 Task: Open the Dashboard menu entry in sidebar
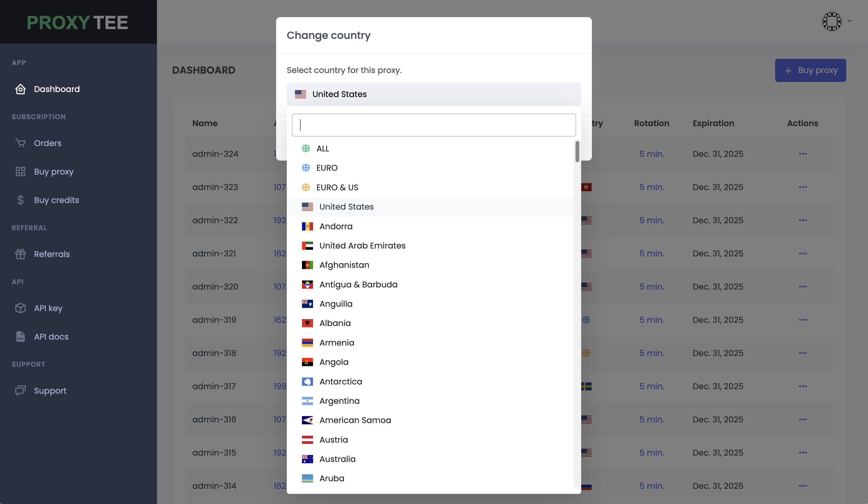click(57, 89)
